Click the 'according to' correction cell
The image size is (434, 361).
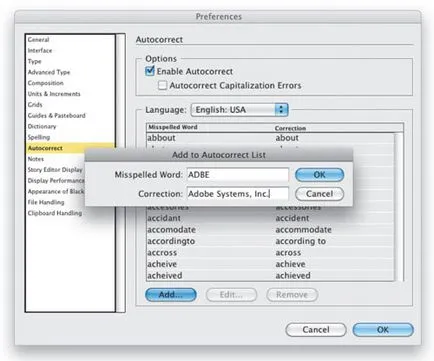[x=301, y=241]
